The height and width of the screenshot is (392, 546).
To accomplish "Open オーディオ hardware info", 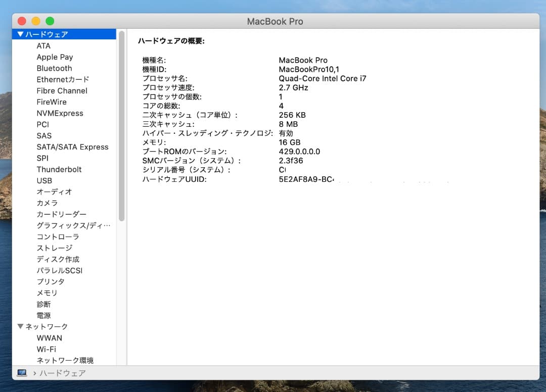I will pyautogui.click(x=54, y=191).
